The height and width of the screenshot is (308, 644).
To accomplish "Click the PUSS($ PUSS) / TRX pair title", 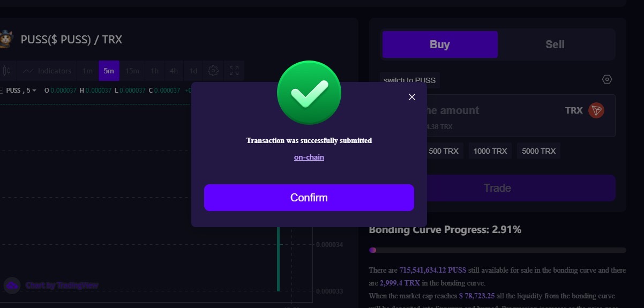I will 71,40.
